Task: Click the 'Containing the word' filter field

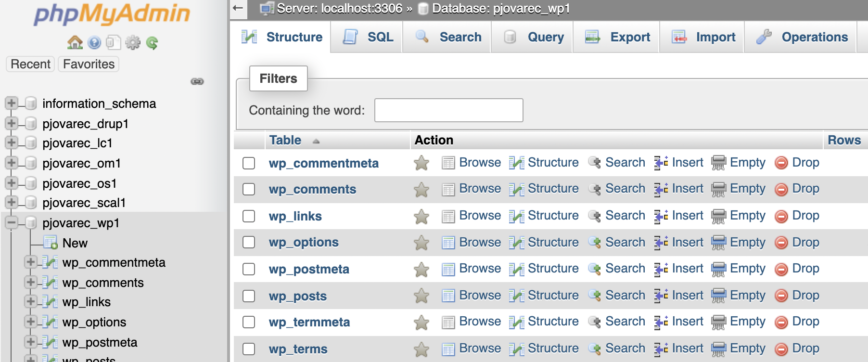Action: coord(448,110)
